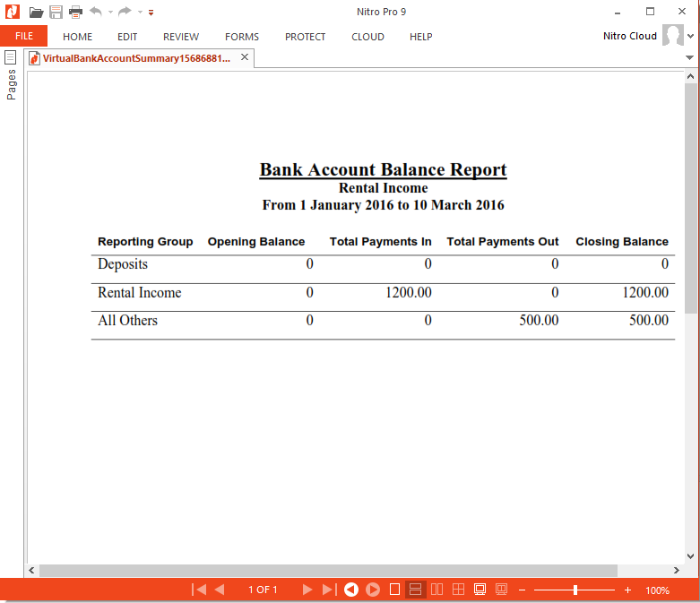700x603 pixels.
Task: Click the horizontal scrollbar thumb
Action: pyautogui.click(x=328, y=570)
